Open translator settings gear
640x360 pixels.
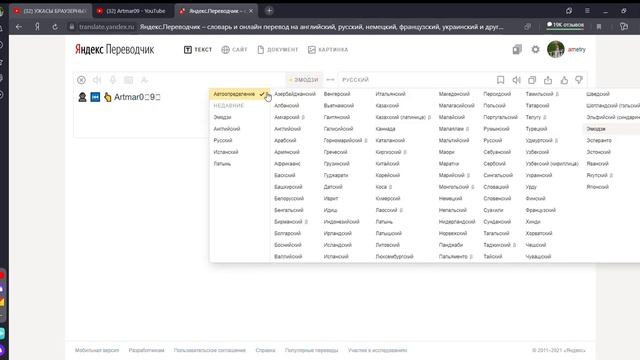point(536,49)
